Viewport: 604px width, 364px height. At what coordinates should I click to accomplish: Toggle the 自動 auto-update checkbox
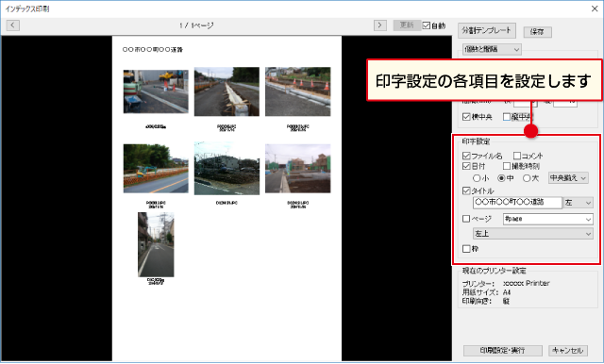[426, 25]
